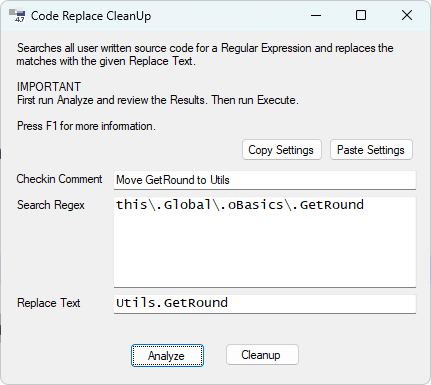431x385 pixels.
Task: Click the Searches all user written source description
Action: coord(205,55)
